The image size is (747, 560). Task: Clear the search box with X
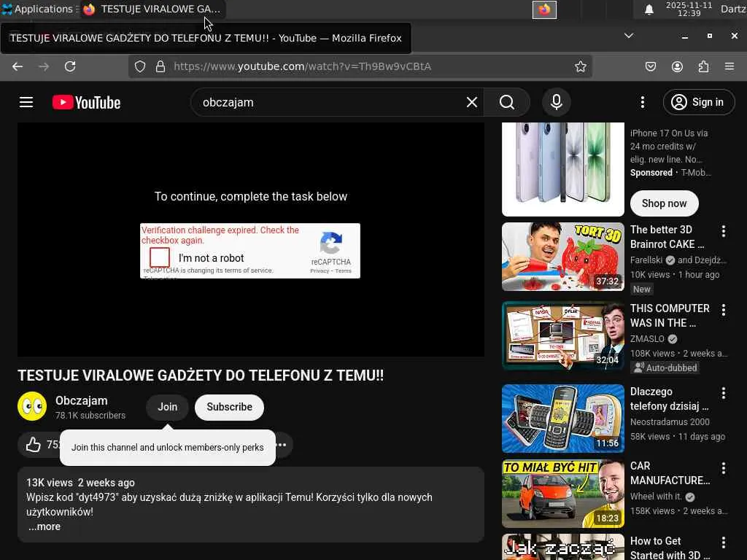point(472,102)
